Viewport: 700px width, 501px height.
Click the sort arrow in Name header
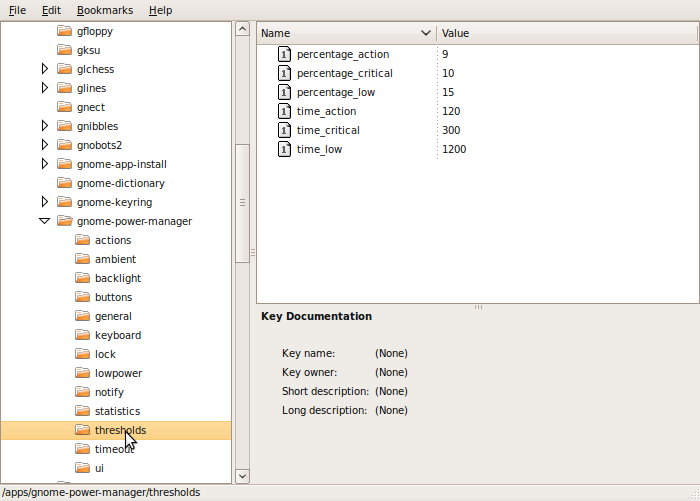tap(425, 33)
